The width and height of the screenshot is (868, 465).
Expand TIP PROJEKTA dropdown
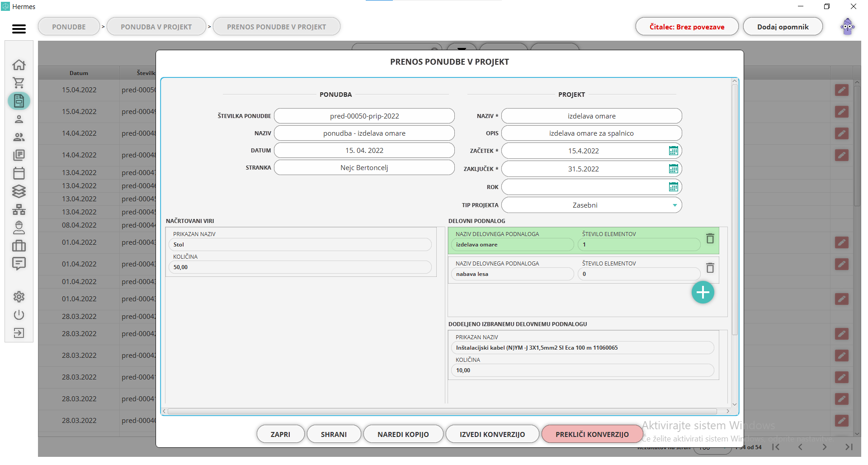point(675,205)
